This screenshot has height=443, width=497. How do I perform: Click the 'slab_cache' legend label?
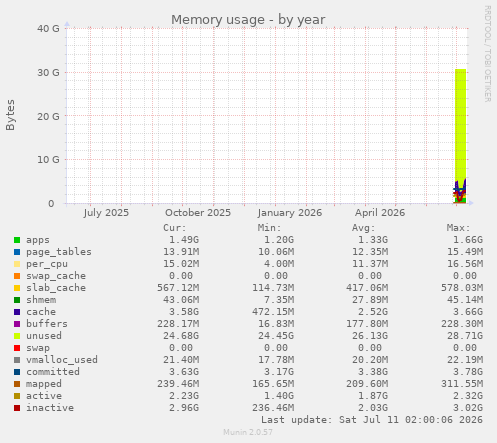(x=56, y=288)
